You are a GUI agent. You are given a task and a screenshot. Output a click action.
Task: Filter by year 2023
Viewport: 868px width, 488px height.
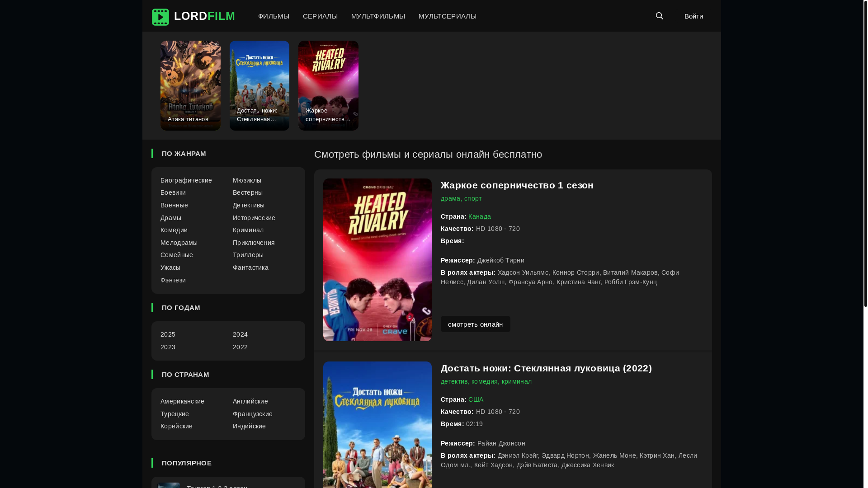pos(168,347)
